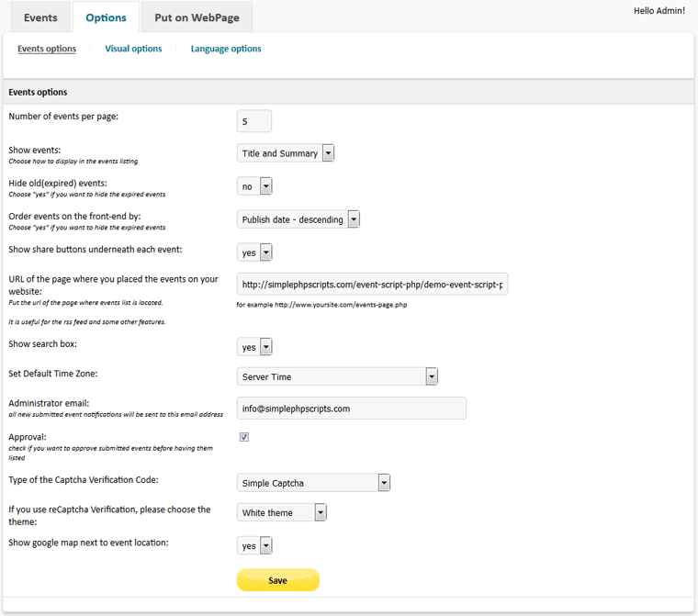The width and height of the screenshot is (698, 616).
Task: Expand the Show events dropdown
Action: [286, 153]
